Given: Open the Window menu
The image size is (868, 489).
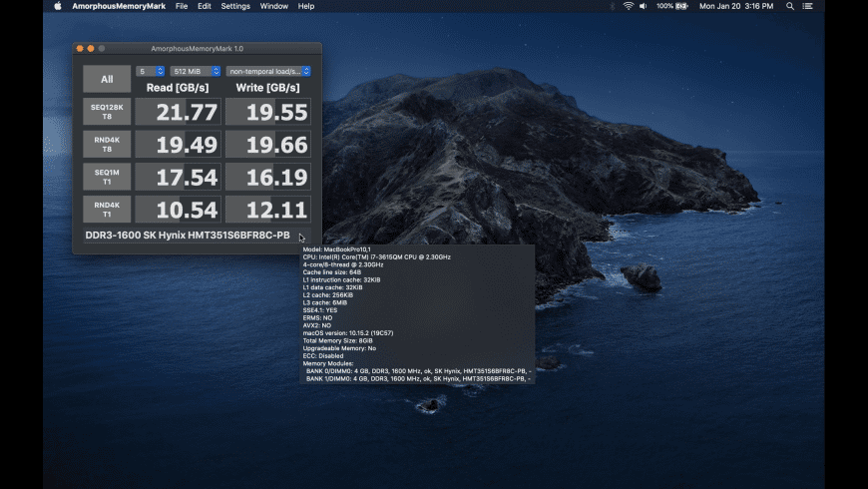Looking at the screenshot, I should point(274,6).
